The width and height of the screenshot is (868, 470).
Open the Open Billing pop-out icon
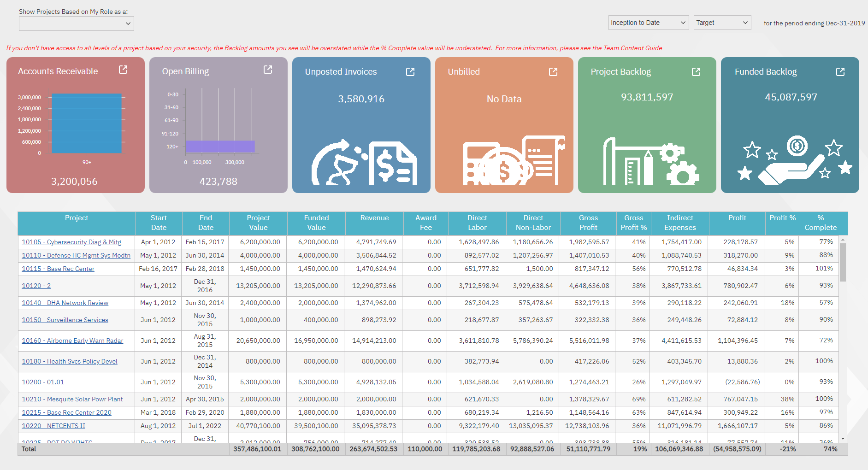[x=268, y=70]
